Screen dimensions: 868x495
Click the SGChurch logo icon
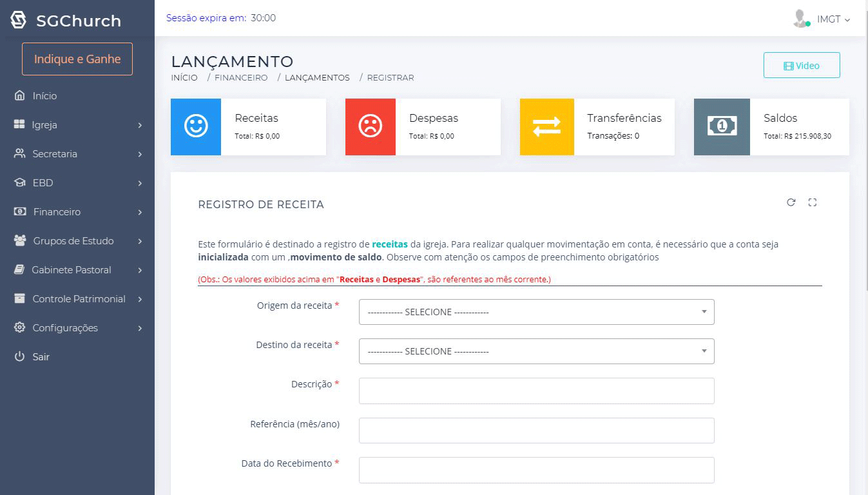tap(19, 20)
